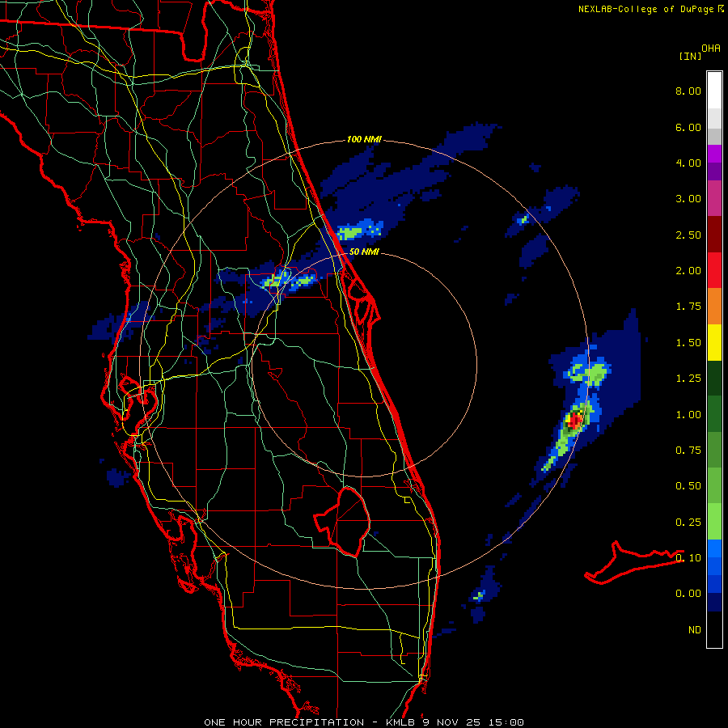Click the 8.00 legend value
The height and width of the screenshot is (728, 728).
[688, 91]
